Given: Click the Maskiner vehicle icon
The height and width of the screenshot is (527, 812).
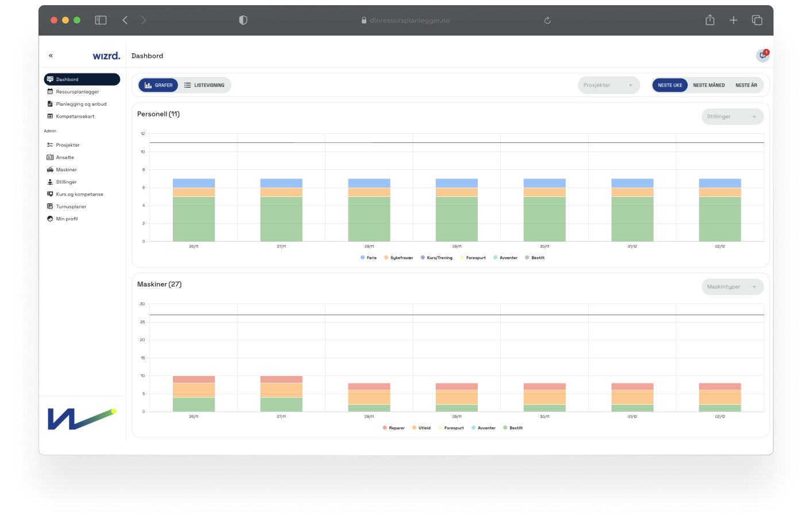Looking at the screenshot, I should coord(50,170).
